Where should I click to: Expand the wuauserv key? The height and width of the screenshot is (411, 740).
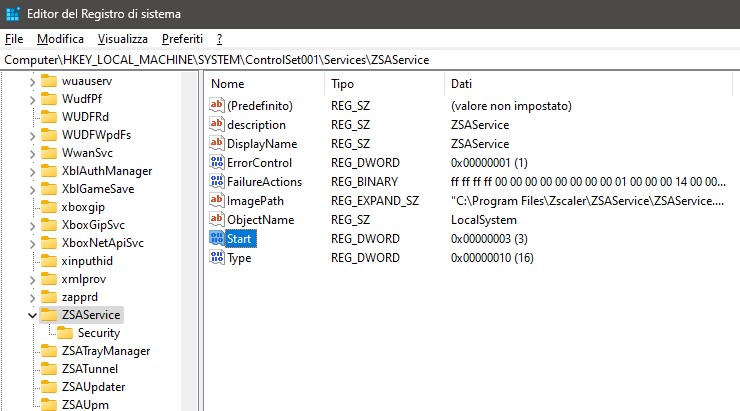click(x=32, y=82)
